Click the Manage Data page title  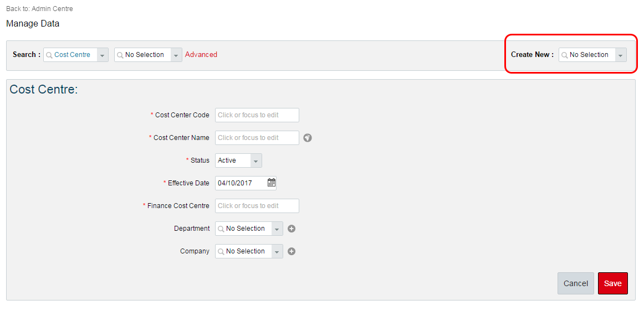coord(33,24)
